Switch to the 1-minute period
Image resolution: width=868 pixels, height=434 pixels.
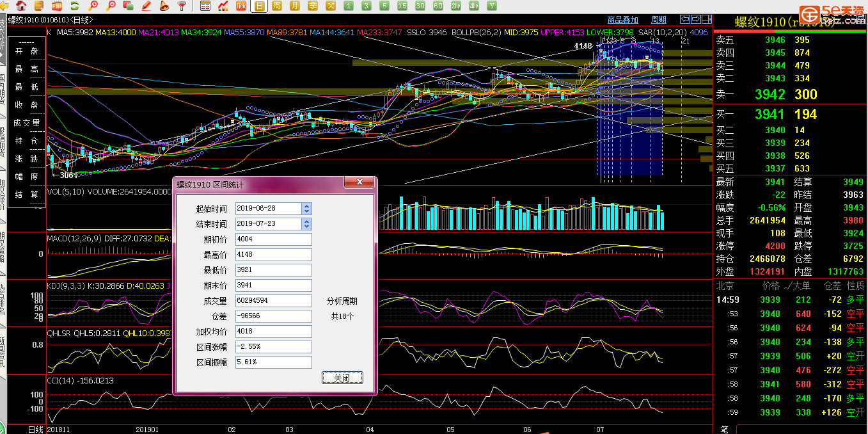pos(348,6)
